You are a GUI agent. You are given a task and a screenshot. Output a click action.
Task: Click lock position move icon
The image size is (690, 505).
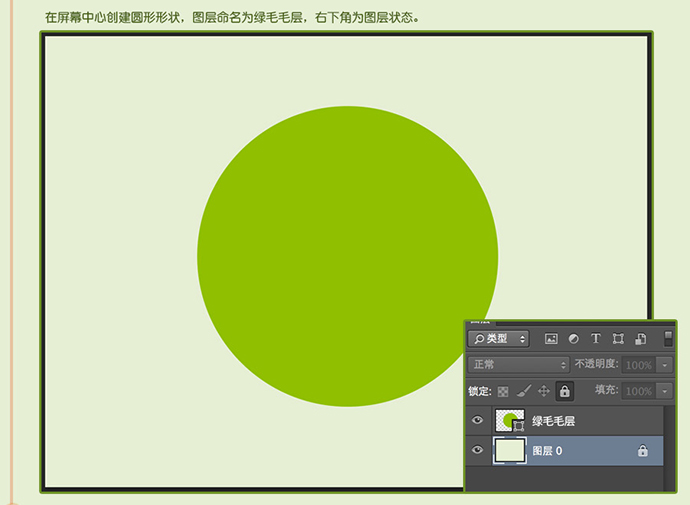click(544, 391)
